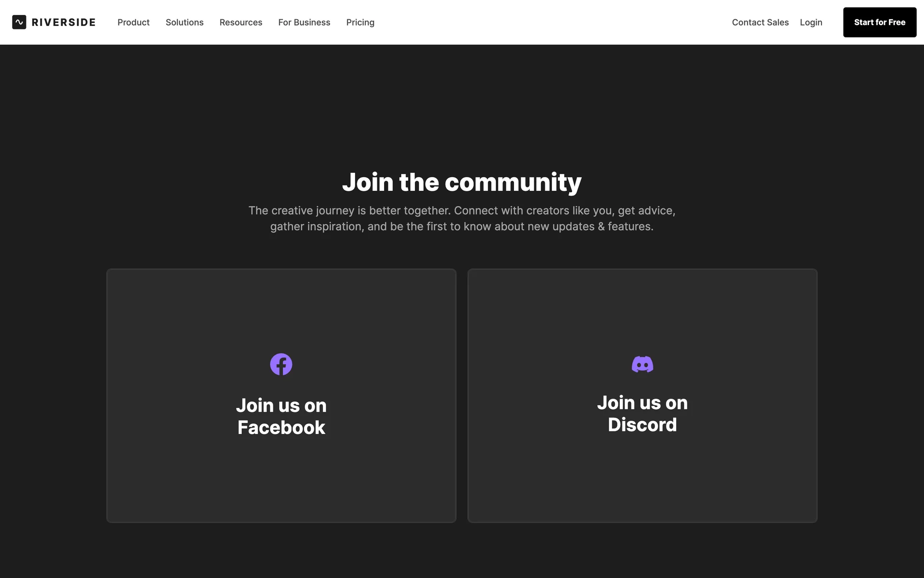Click the Login link

pyautogui.click(x=811, y=22)
